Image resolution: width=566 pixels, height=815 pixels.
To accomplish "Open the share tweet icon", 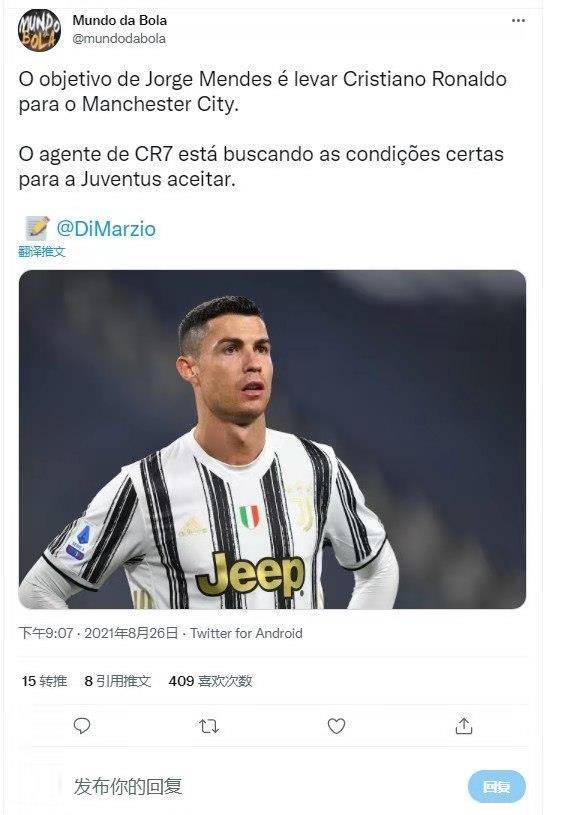I will [464, 726].
